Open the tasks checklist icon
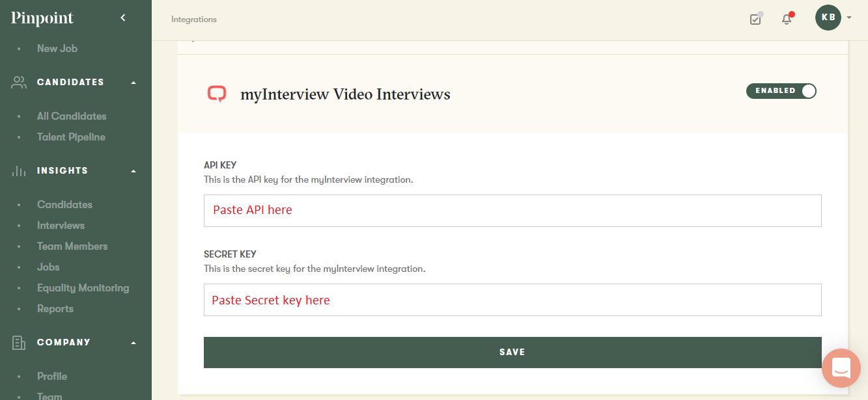 click(x=755, y=20)
